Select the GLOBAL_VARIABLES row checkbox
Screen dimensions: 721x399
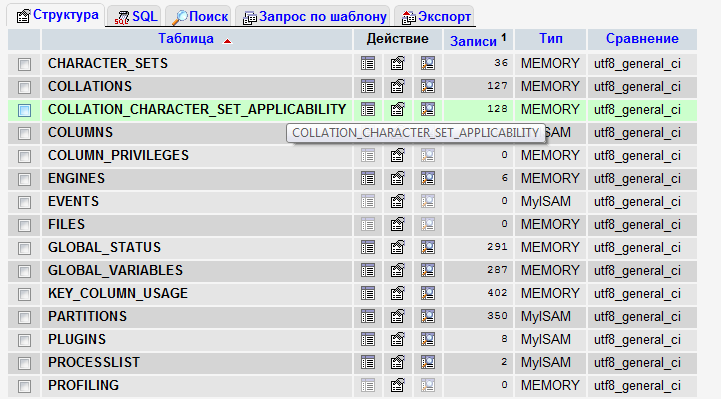click(24, 271)
